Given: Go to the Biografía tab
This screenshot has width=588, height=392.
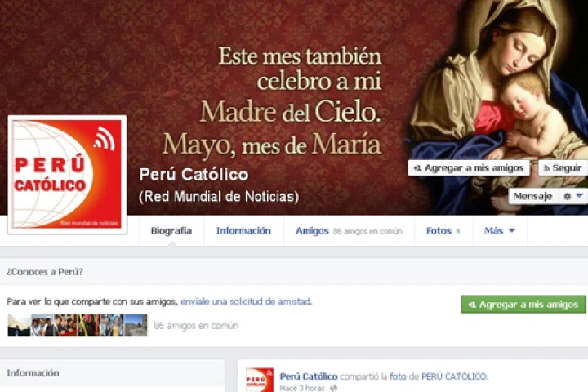Looking at the screenshot, I should click(x=171, y=230).
